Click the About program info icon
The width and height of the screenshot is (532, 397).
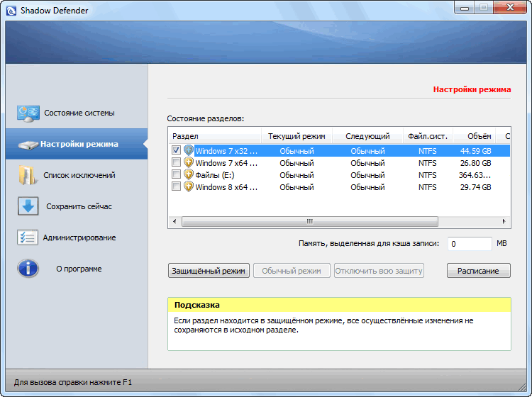(28, 269)
